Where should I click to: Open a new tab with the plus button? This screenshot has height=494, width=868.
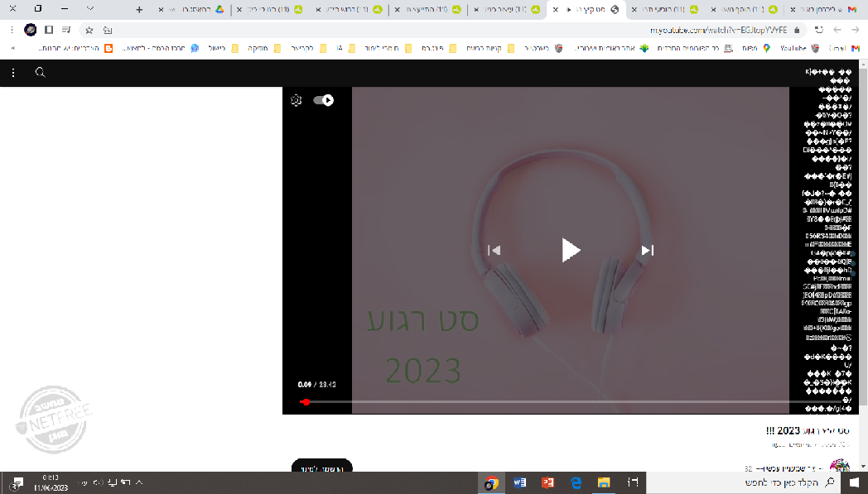pyautogui.click(x=139, y=9)
